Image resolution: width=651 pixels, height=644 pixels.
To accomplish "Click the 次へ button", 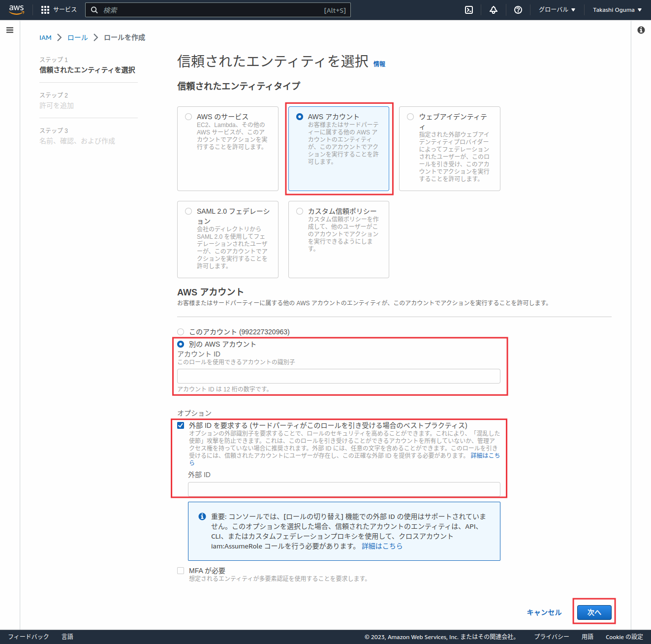I will click(x=594, y=612).
